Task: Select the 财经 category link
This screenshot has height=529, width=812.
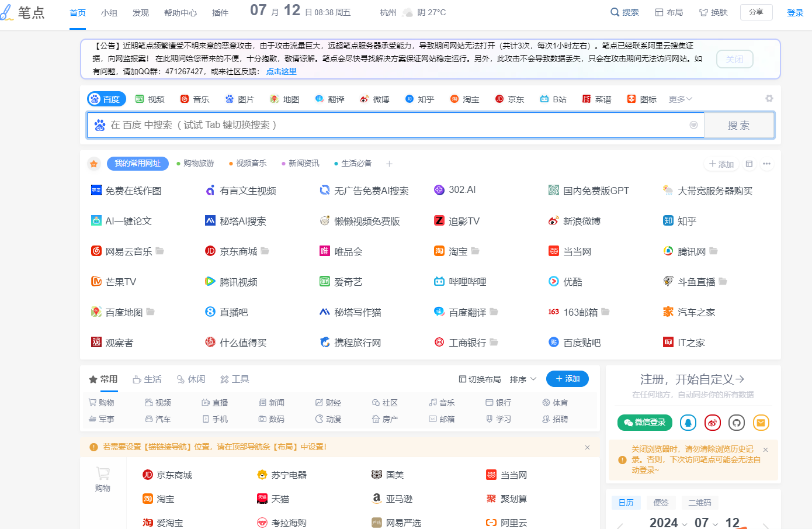Action: [328, 403]
